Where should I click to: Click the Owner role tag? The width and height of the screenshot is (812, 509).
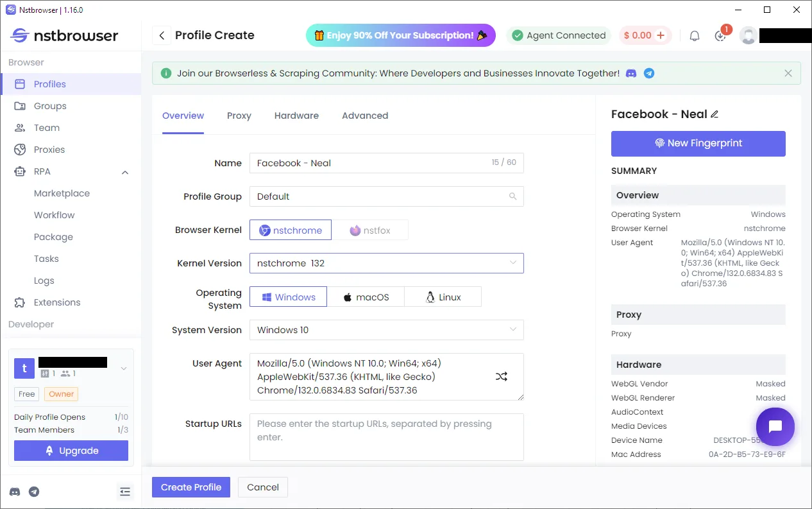(62, 394)
